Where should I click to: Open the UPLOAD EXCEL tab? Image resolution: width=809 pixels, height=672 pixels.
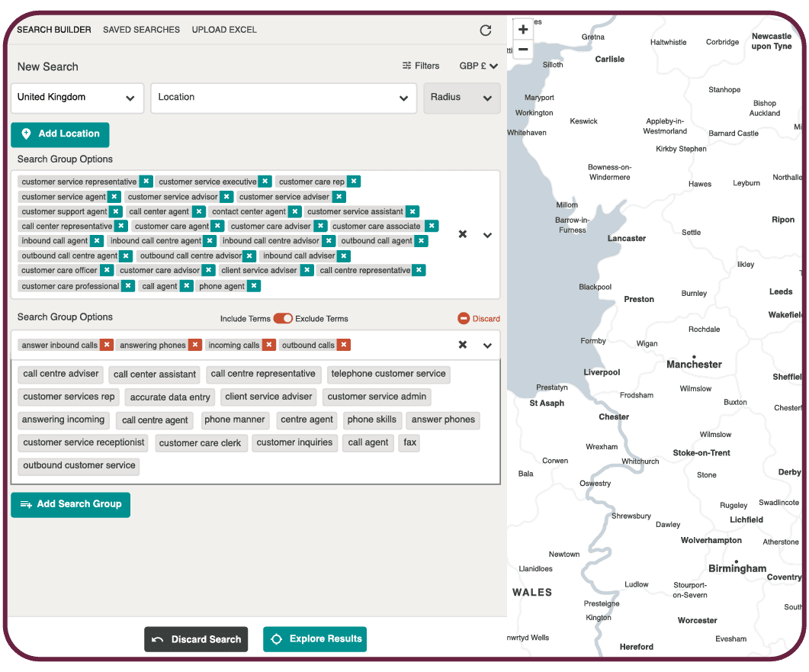223,30
